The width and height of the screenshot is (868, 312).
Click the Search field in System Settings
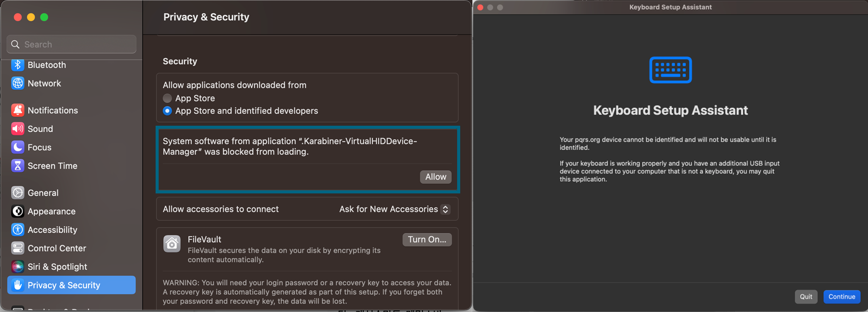72,44
